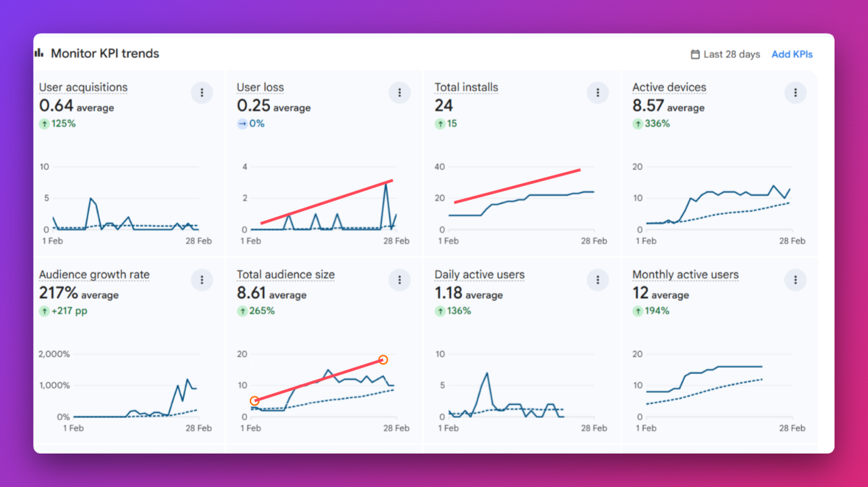
Task: Open the Total audience size three-dot menu
Action: [400, 280]
